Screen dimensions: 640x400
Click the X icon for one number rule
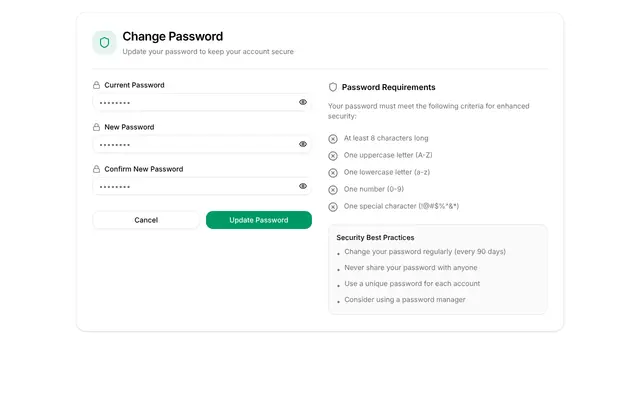[x=333, y=190]
